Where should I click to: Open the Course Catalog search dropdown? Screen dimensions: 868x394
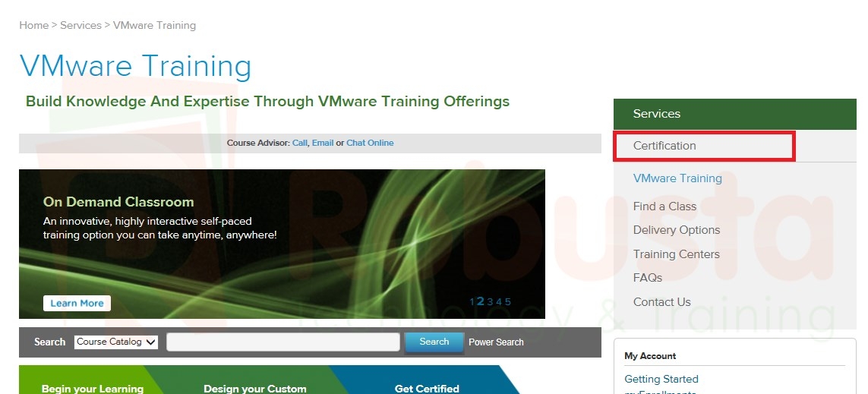[x=116, y=342]
